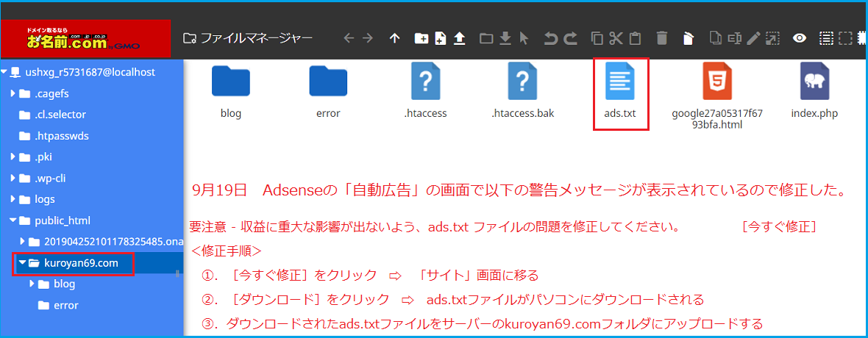Click the trash can delete icon
Image resolution: width=868 pixels, height=338 pixels.
click(x=661, y=38)
